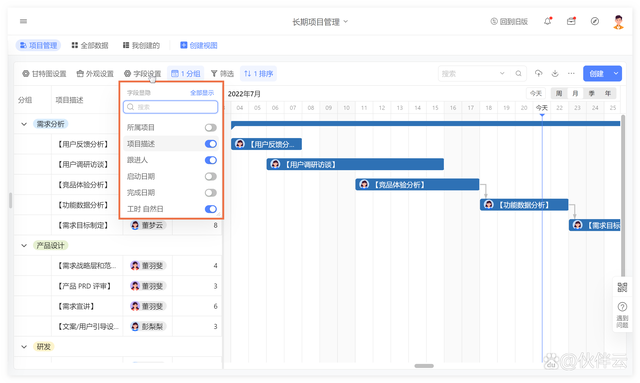Click the download export icon

pos(555,73)
